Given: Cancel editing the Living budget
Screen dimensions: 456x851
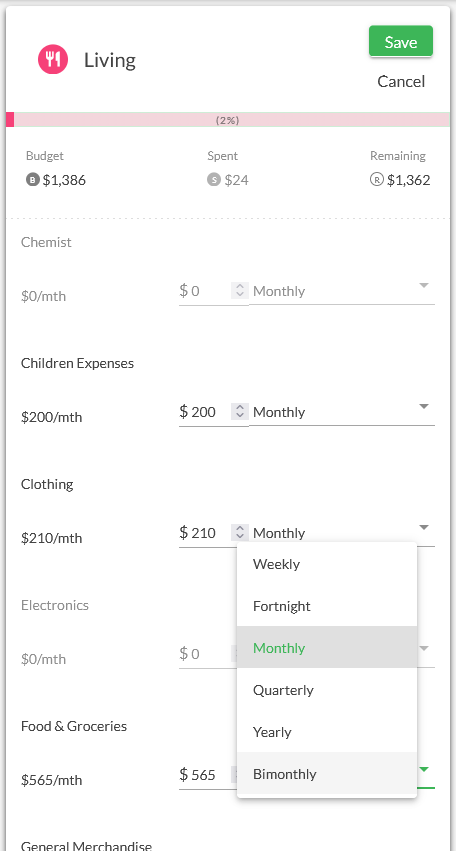Looking at the screenshot, I should tap(401, 81).
